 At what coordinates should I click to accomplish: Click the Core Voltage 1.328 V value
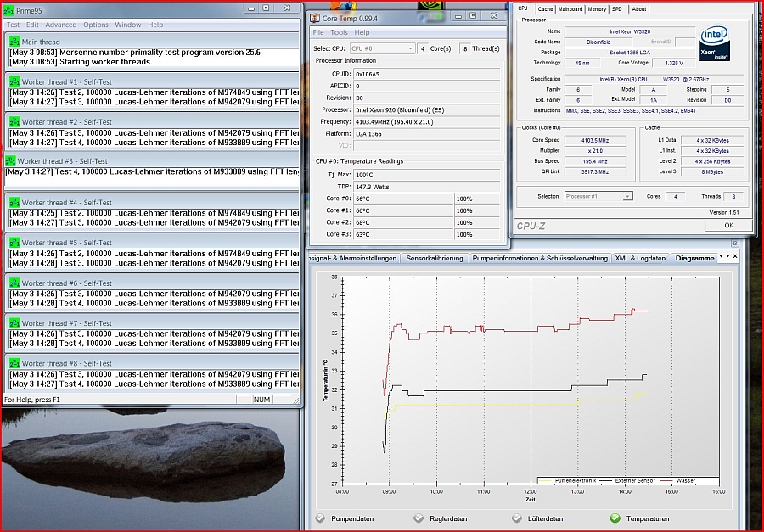674,63
